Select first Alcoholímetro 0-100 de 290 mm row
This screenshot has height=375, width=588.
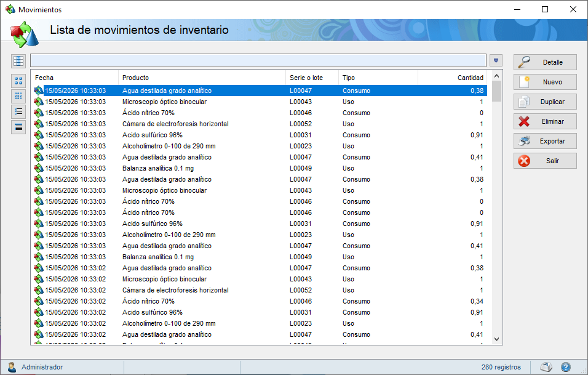coord(259,146)
